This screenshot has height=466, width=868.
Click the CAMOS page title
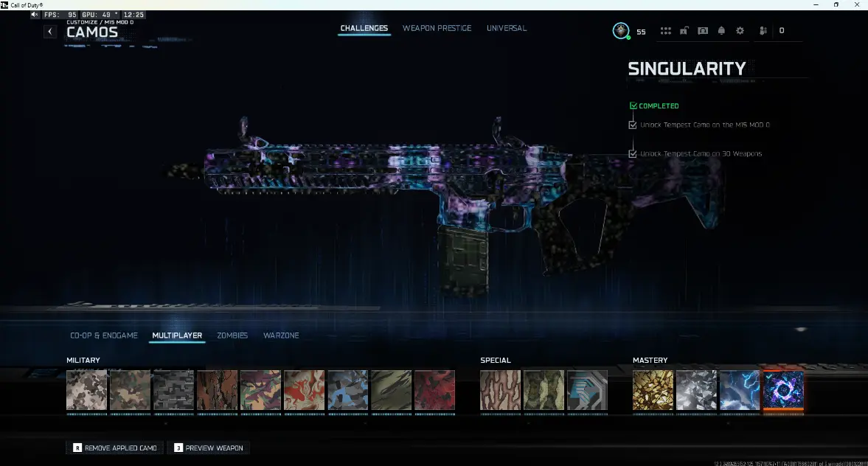92,32
